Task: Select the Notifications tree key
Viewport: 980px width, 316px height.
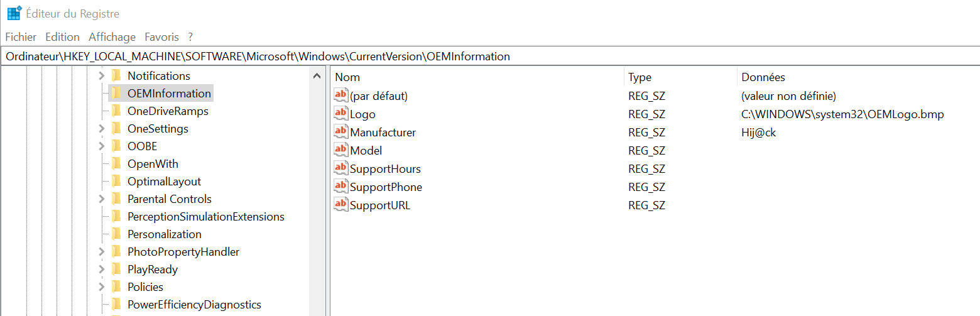Action: click(159, 75)
